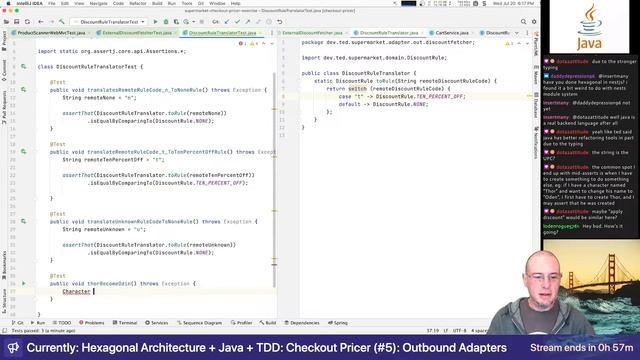Open DiscountRuleTranslatorTest run configuration dropdown
640x360 pixels.
[x=109, y=22]
